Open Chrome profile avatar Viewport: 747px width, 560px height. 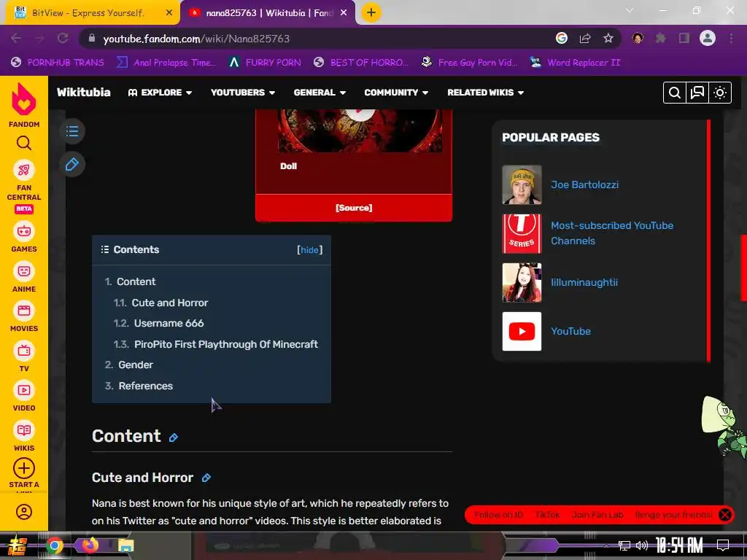(x=708, y=39)
